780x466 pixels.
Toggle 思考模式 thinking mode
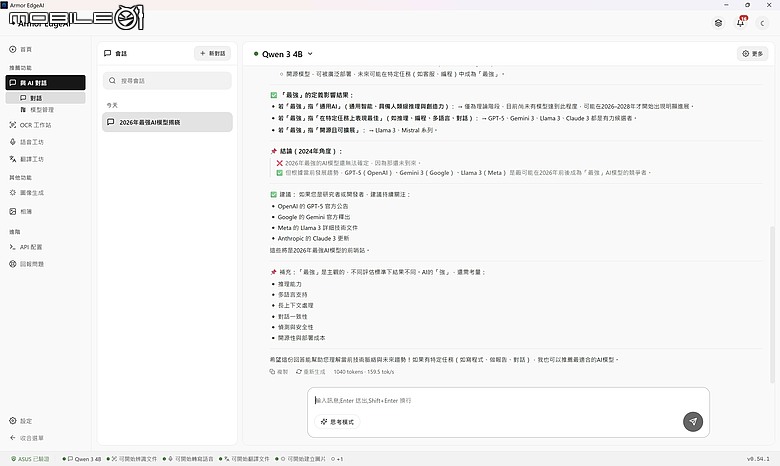click(337, 422)
